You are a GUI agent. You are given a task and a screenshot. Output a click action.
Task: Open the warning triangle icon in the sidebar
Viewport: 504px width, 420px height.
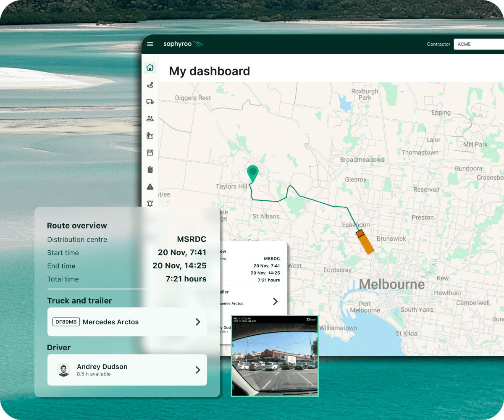click(x=150, y=187)
